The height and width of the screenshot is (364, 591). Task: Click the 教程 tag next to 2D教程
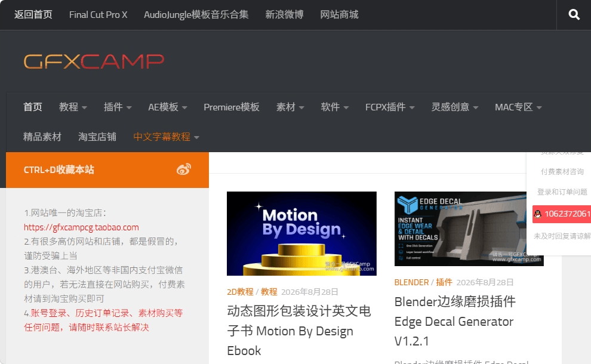point(269,292)
